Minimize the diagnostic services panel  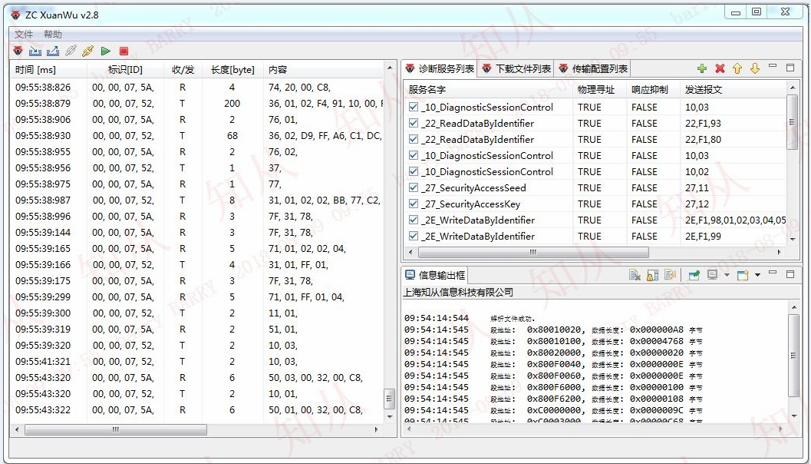773,66
